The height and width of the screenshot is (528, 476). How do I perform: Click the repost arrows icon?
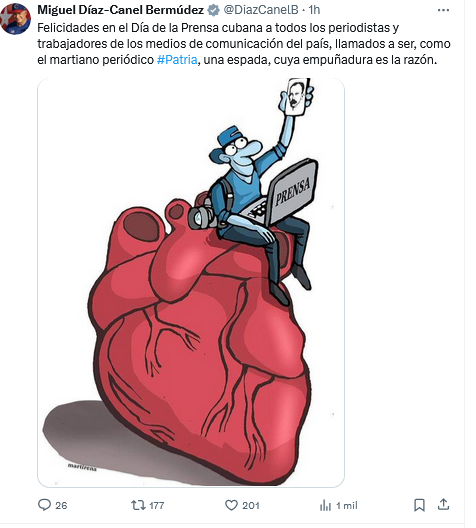(138, 505)
